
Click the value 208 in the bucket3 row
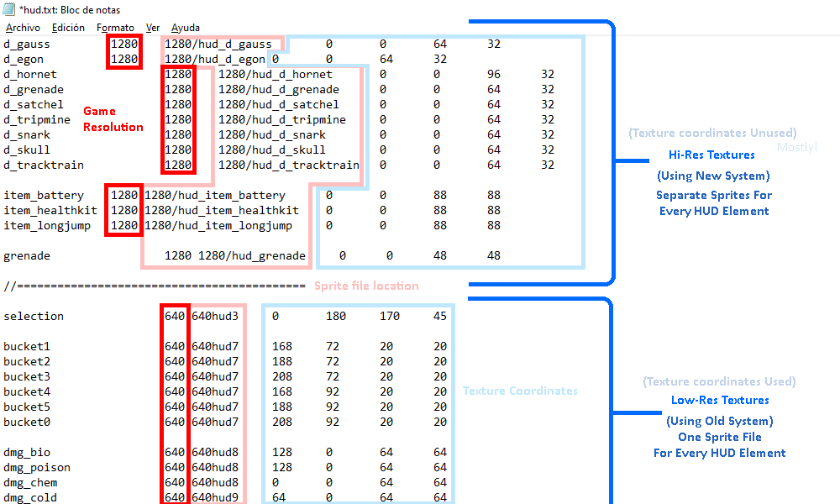(281, 376)
